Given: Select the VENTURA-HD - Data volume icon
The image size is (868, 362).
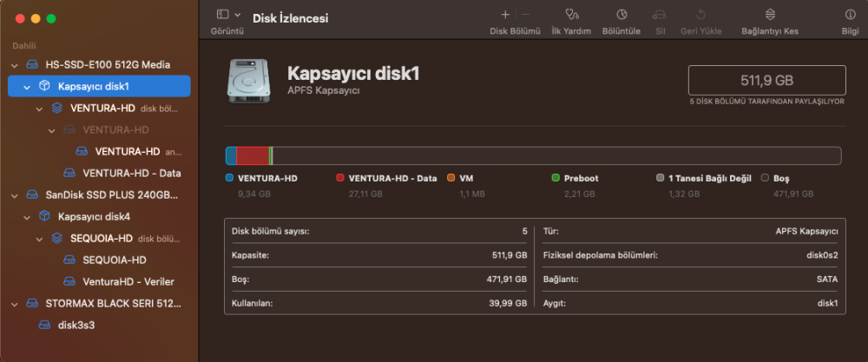Looking at the screenshot, I should click(69, 174).
